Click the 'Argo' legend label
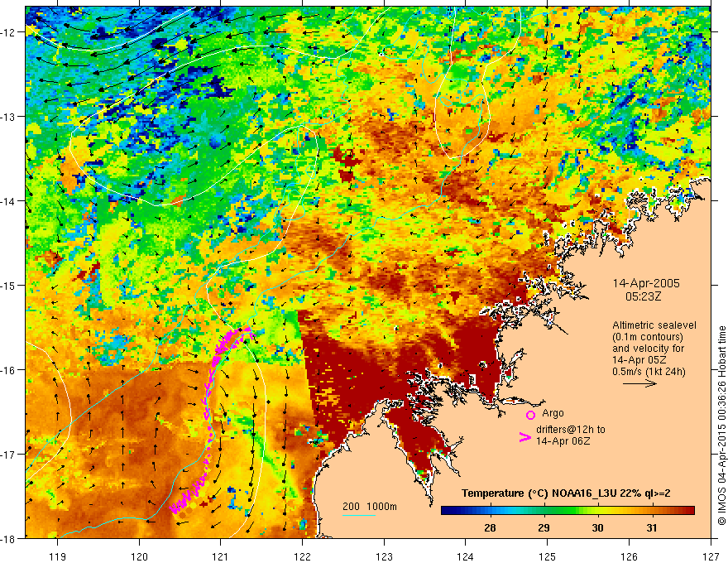The height and width of the screenshot is (563, 728). tap(553, 413)
